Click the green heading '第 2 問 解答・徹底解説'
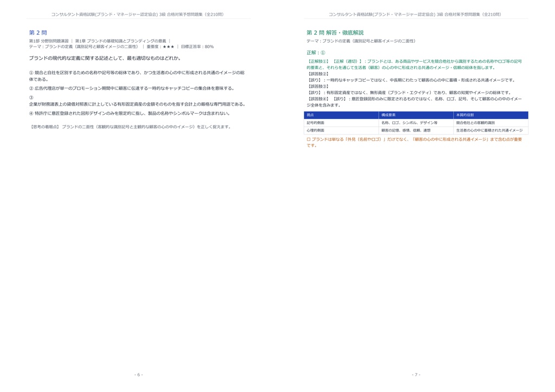This screenshot has width=555, height=392. tap(335, 32)
